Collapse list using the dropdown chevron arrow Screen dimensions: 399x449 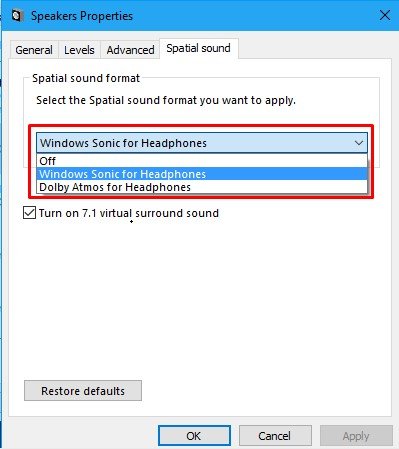(359, 143)
